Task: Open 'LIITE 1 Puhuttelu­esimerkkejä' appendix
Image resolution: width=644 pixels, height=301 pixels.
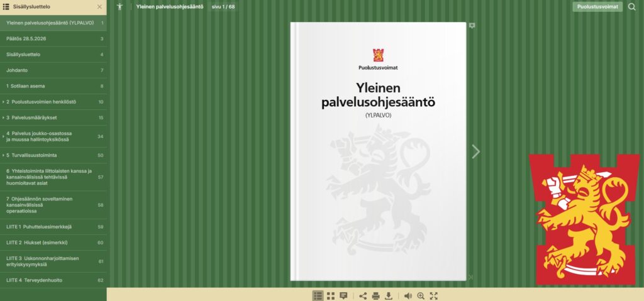Action: (x=53, y=227)
